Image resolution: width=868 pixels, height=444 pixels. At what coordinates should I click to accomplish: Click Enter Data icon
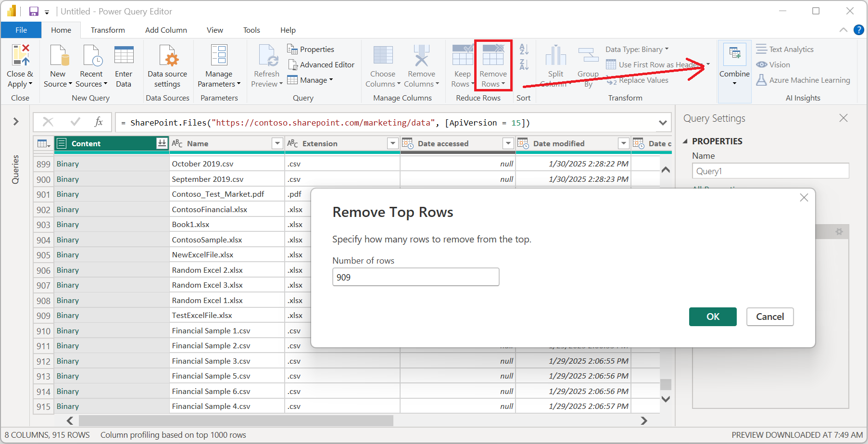[124, 55]
